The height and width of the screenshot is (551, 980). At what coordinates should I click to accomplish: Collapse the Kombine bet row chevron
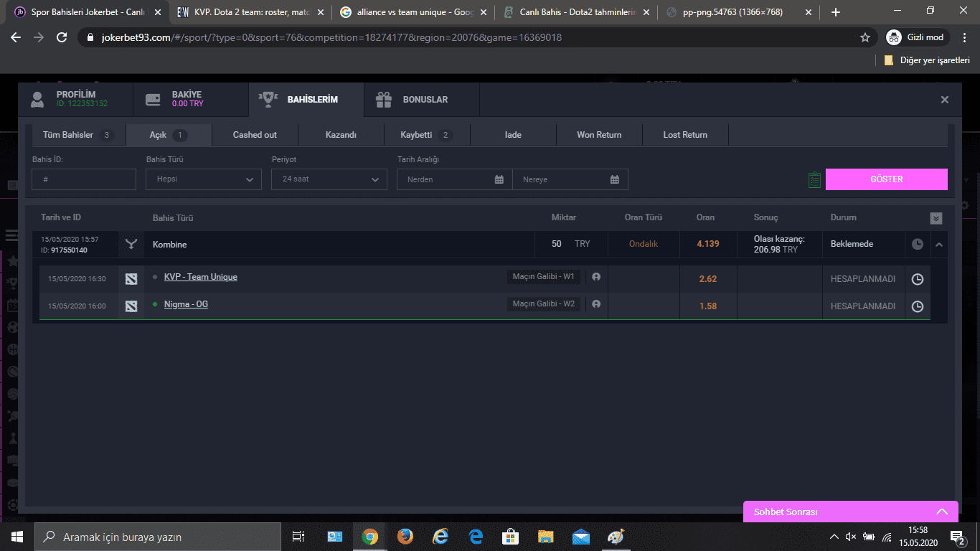[939, 245]
